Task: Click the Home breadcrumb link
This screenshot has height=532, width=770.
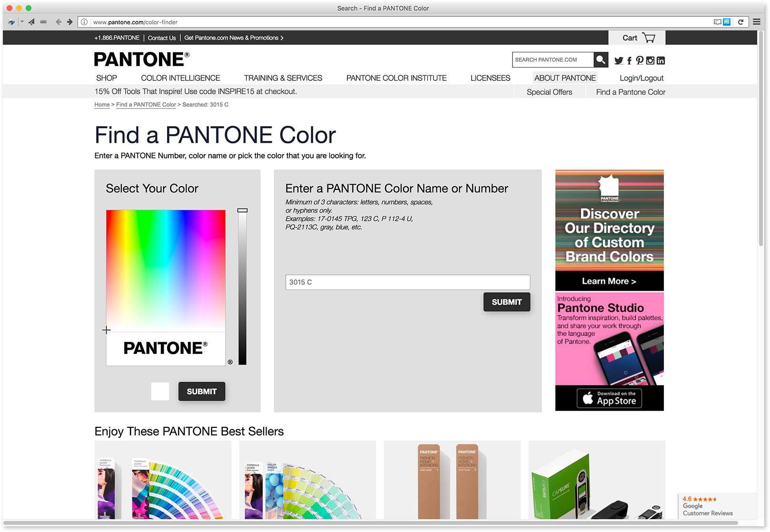Action: click(x=102, y=105)
